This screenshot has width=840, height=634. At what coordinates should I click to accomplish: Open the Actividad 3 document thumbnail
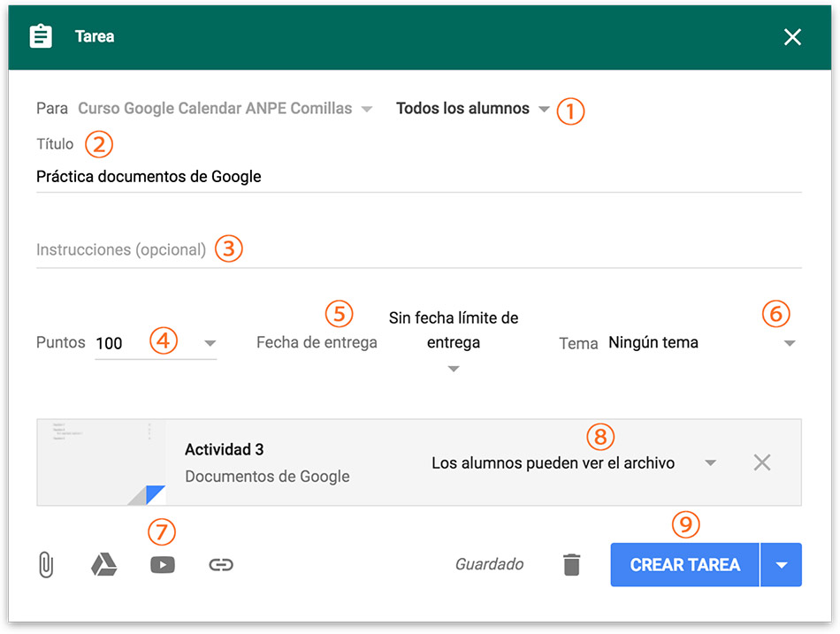tap(102, 462)
